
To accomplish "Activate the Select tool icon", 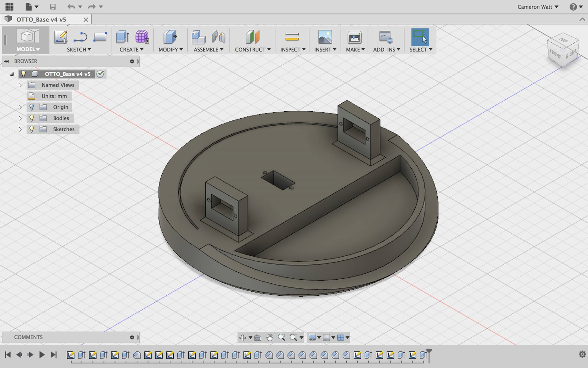I will (x=420, y=37).
